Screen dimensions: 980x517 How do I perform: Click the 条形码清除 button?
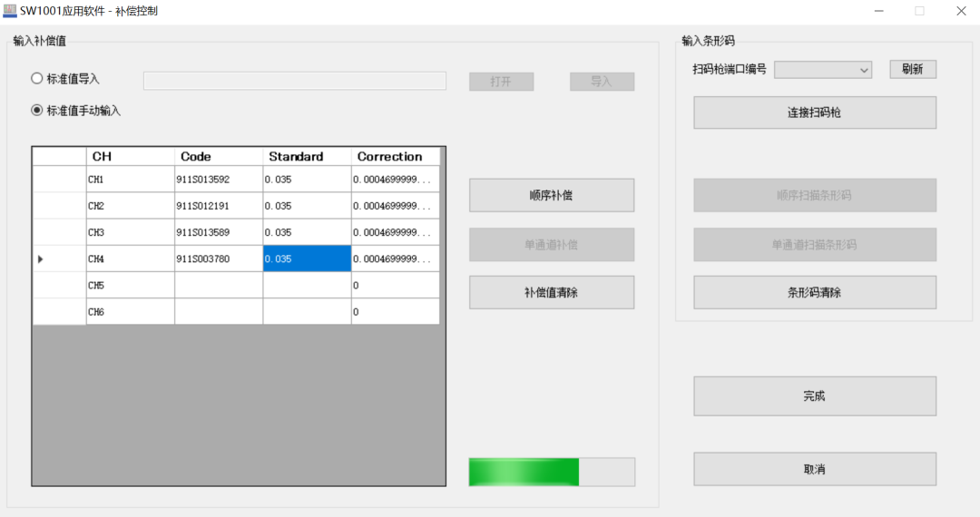[x=814, y=292]
